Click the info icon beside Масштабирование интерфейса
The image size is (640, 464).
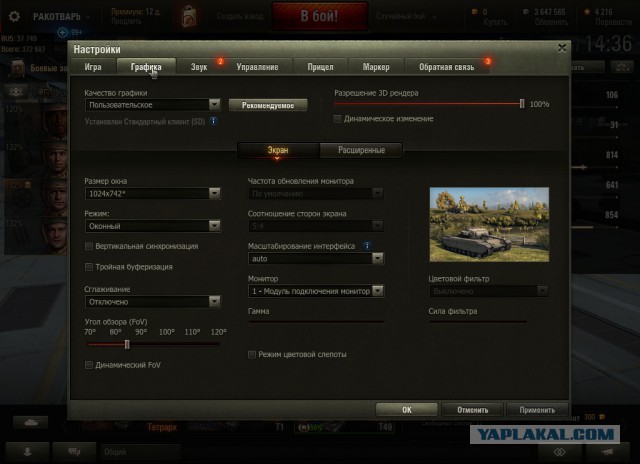367,246
